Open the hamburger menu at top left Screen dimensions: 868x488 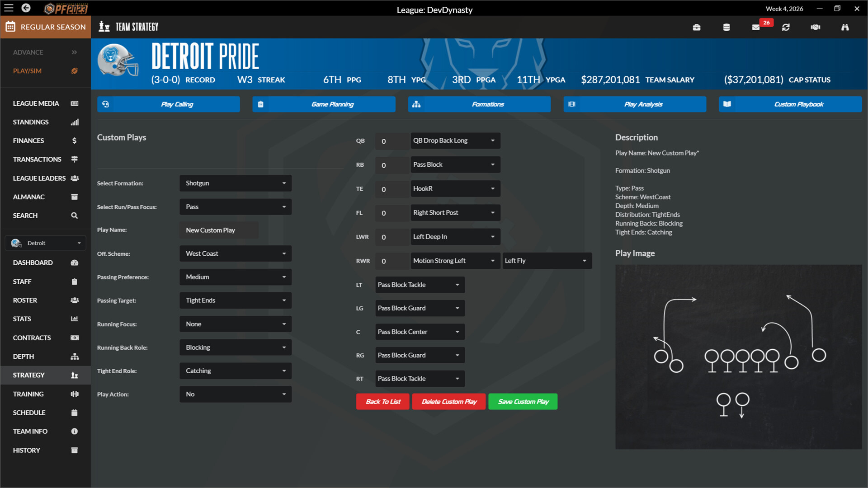pos(9,8)
